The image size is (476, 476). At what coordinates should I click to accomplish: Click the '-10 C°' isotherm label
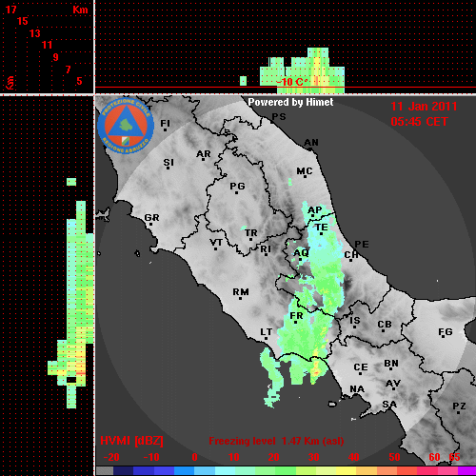[291, 82]
